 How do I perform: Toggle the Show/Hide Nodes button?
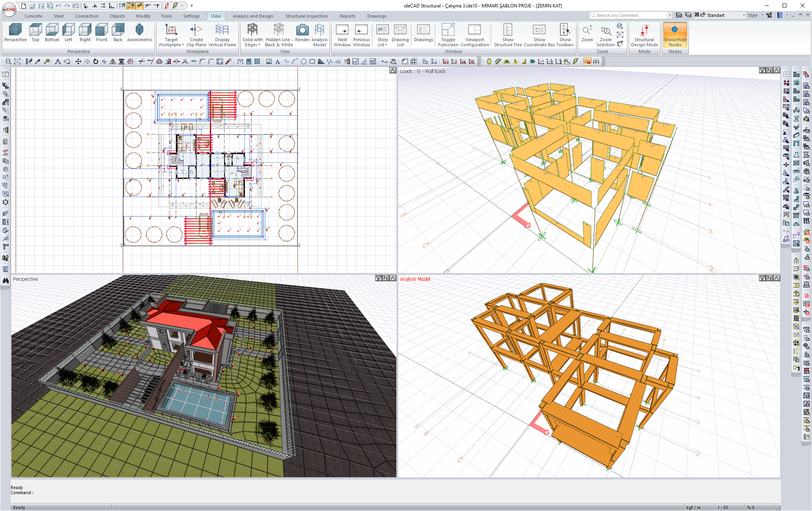click(675, 35)
